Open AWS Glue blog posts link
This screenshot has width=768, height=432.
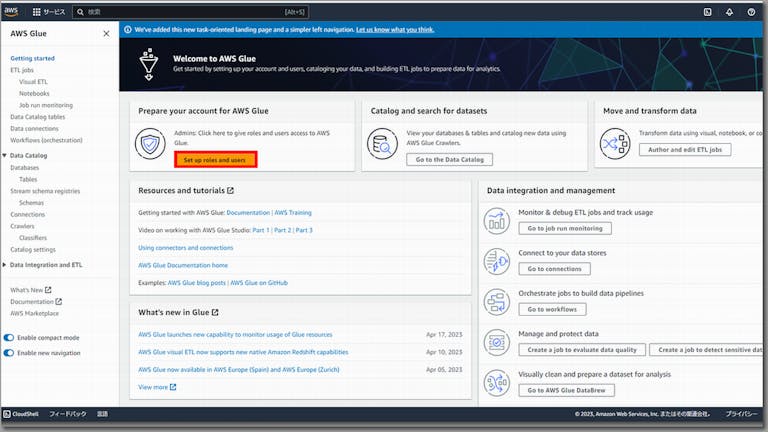point(196,283)
